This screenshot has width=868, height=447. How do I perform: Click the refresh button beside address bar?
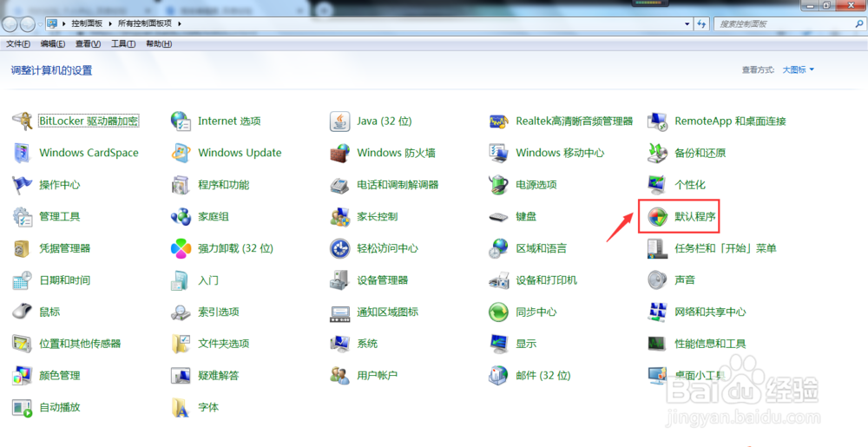point(702,23)
